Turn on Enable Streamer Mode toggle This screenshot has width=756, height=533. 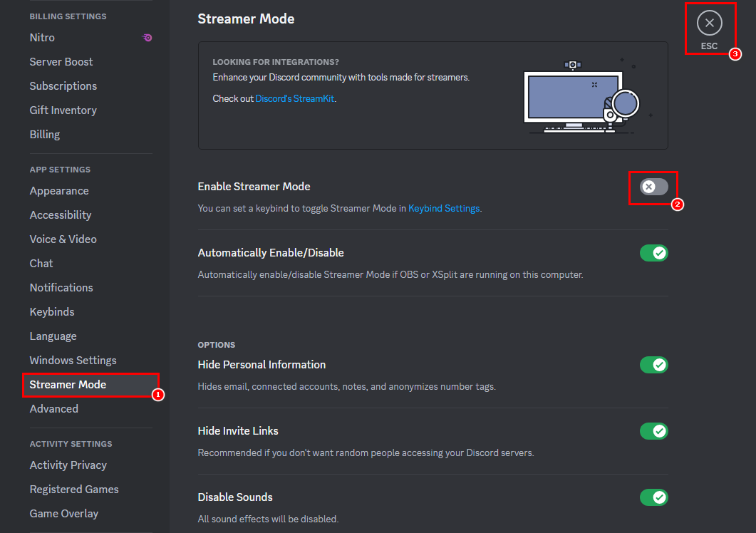click(x=653, y=187)
